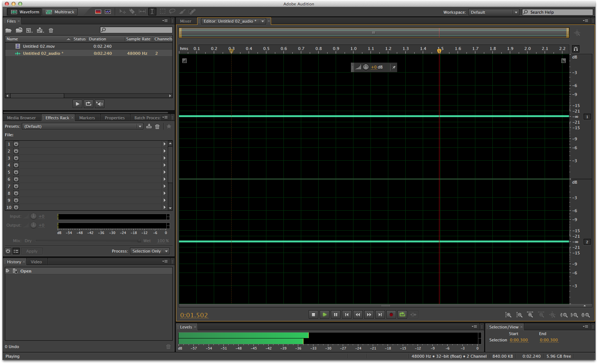
Task: Open effect menu arrow for slot 5
Action: pyautogui.click(x=165, y=172)
